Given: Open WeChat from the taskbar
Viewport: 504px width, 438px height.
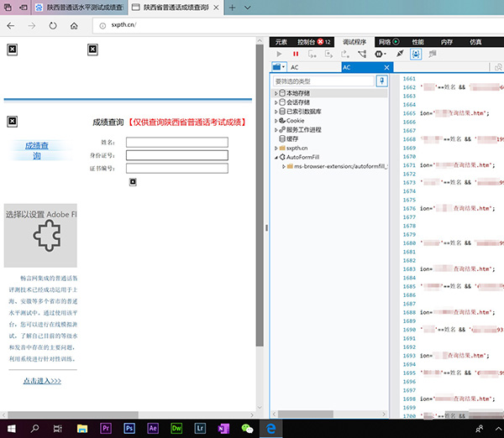Looking at the screenshot, I should point(247,428).
